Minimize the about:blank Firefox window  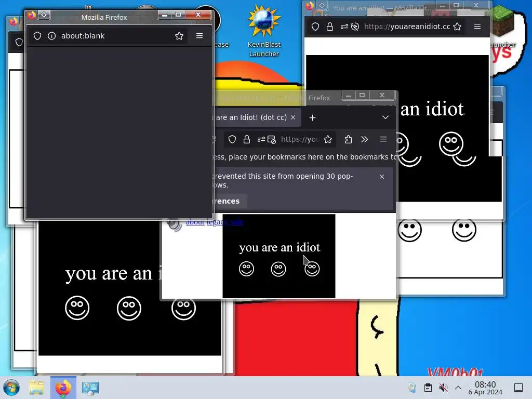(x=165, y=15)
